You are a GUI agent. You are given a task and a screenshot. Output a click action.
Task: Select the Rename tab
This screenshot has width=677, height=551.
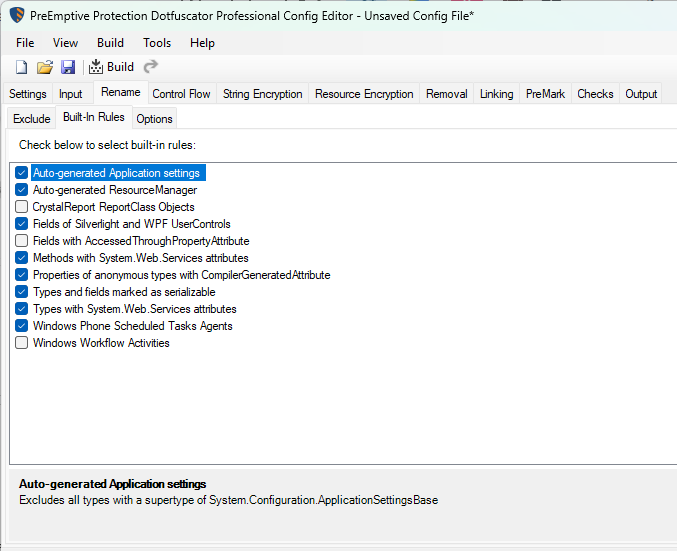(x=120, y=92)
